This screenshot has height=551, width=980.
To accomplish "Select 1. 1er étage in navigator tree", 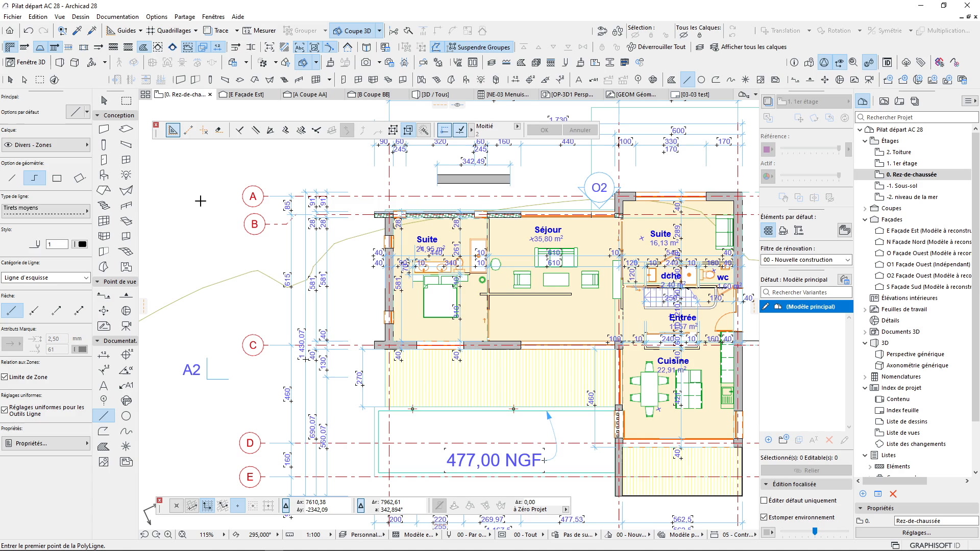I will (902, 163).
